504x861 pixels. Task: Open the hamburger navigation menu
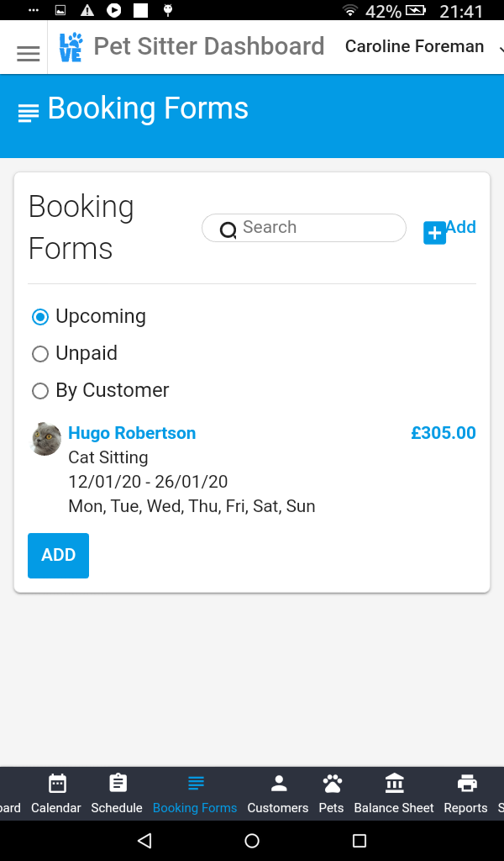[x=29, y=54]
